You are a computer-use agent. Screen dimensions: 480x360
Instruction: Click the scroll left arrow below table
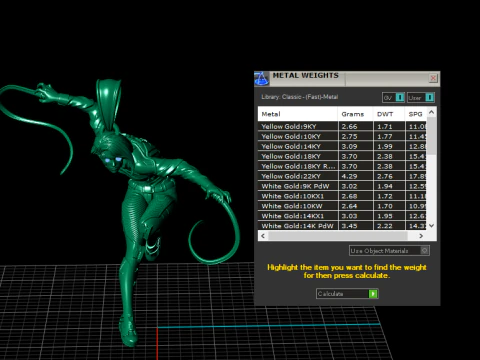(x=263, y=236)
